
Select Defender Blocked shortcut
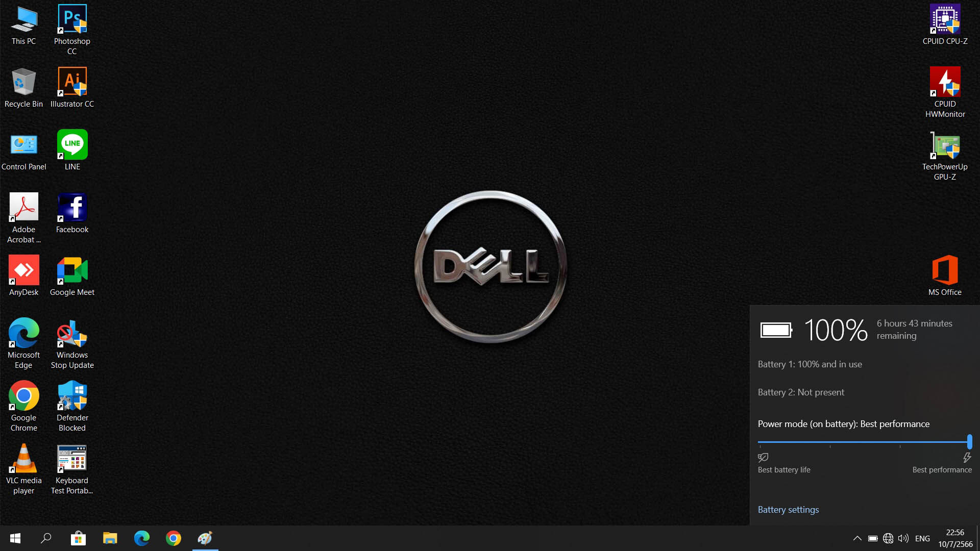pyautogui.click(x=72, y=406)
